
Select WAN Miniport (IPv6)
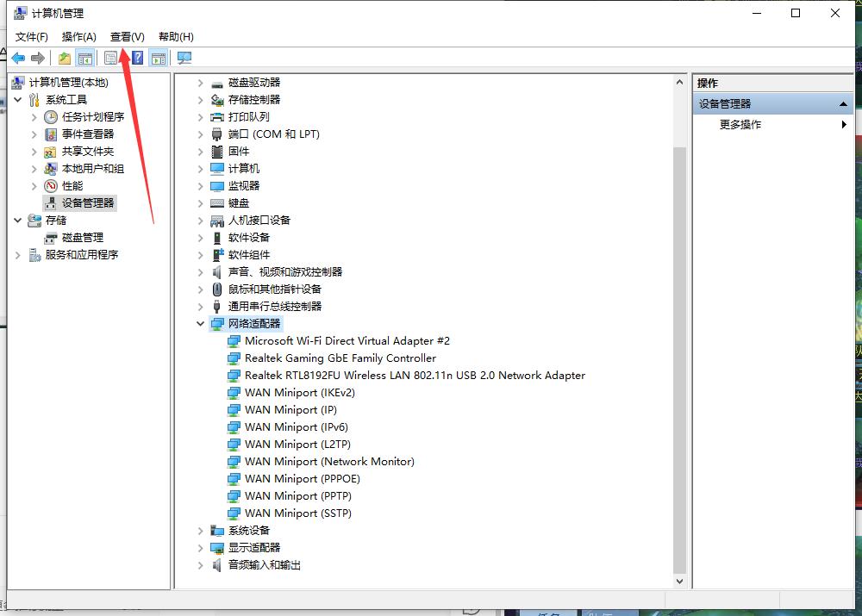[297, 427]
